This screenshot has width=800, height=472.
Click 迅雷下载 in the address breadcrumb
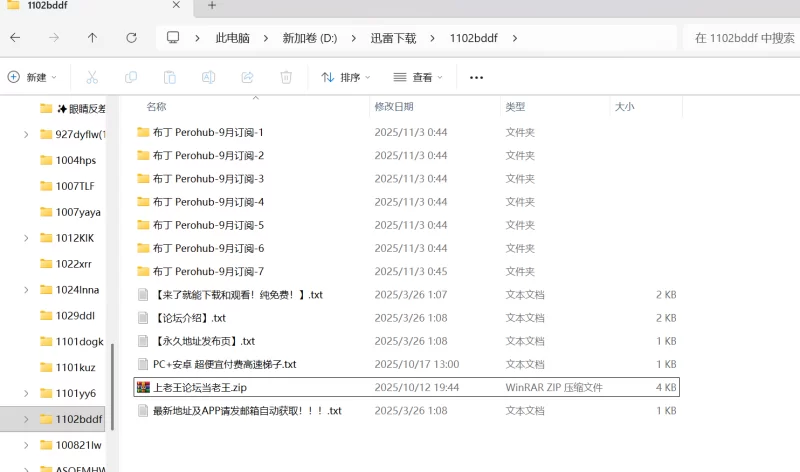[394, 38]
